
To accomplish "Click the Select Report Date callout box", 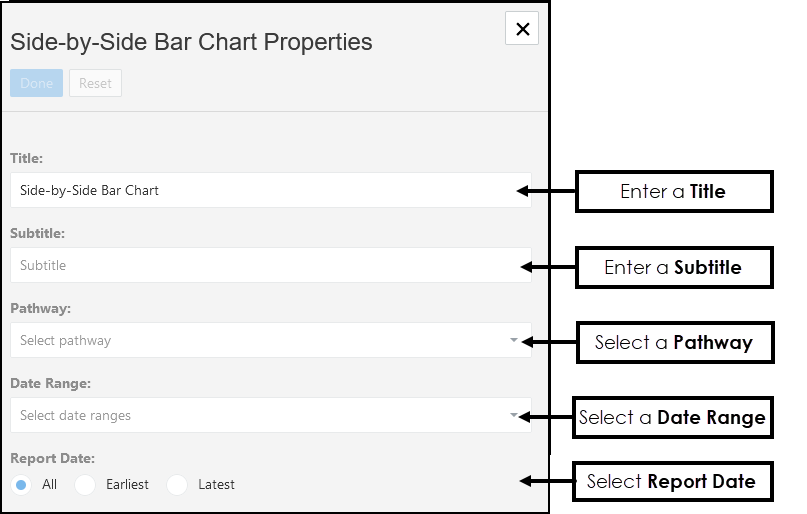I will 671,481.
